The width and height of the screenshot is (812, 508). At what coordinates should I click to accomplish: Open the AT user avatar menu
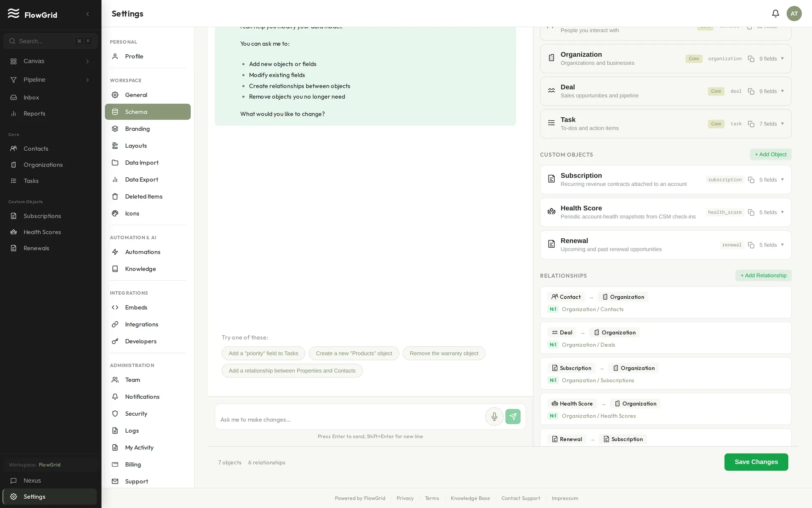(794, 14)
